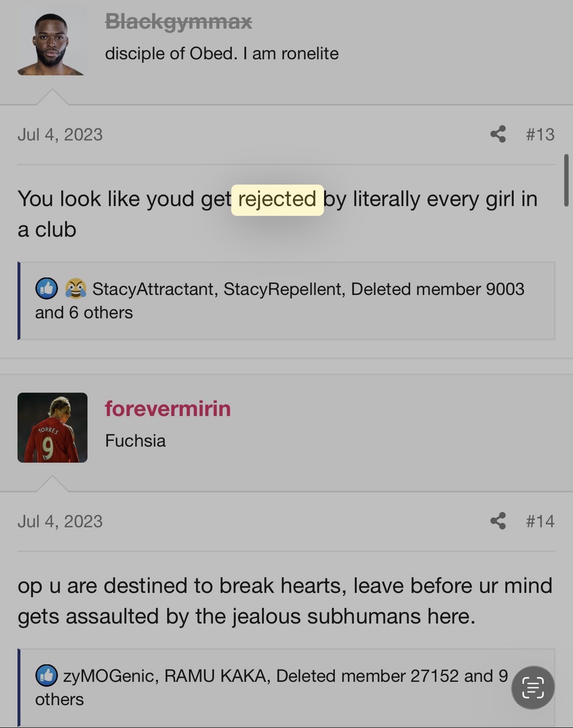Show "and 6 others" reactions list
Screen dimensions: 573x728
84,312
